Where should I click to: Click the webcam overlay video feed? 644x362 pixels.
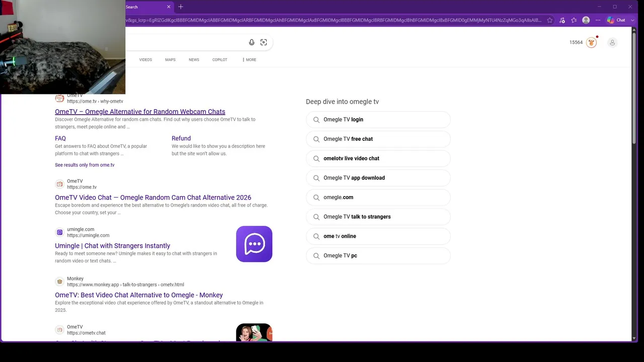click(x=62, y=47)
